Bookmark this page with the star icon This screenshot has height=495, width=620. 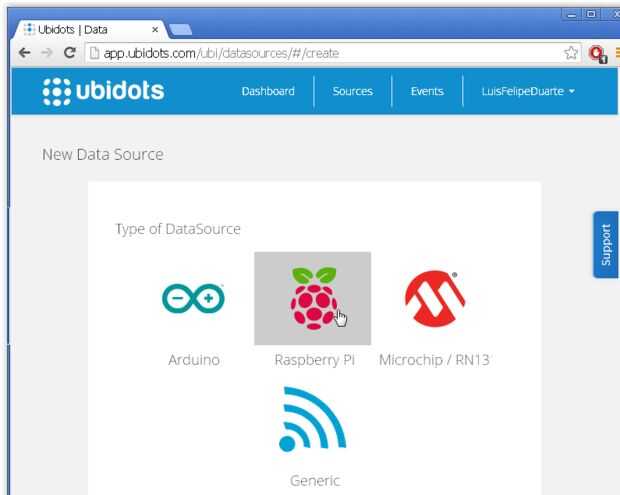click(571, 52)
